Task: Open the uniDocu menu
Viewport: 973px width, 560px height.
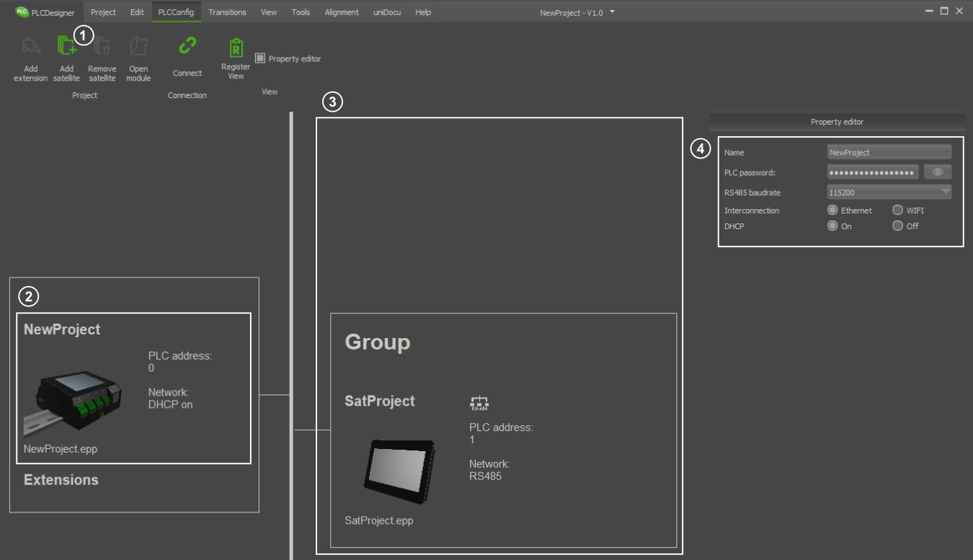Action: [x=387, y=12]
